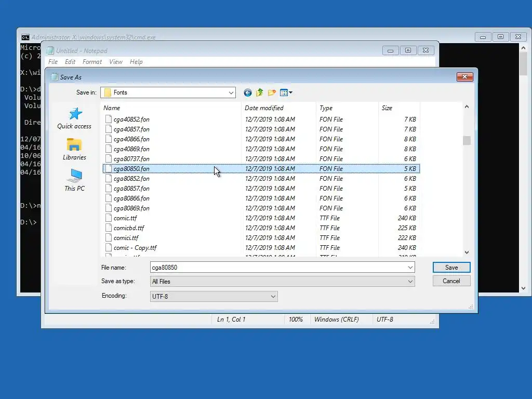This screenshot has height=399, width=532.
Task: Open the Notepad View menu
Action: 116,62
